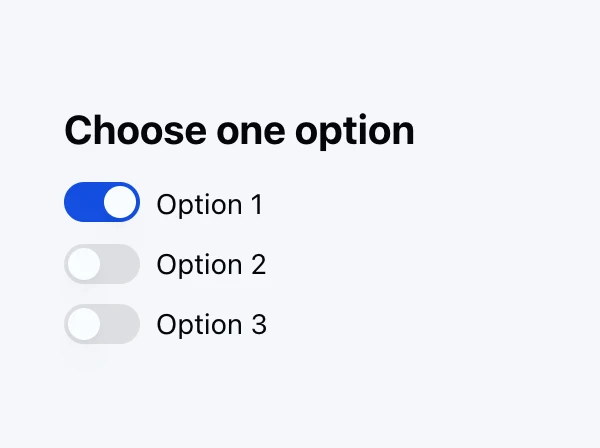Click the blue track of the active switch
Viewport: 600px width, 448px height.
point(82,202)
